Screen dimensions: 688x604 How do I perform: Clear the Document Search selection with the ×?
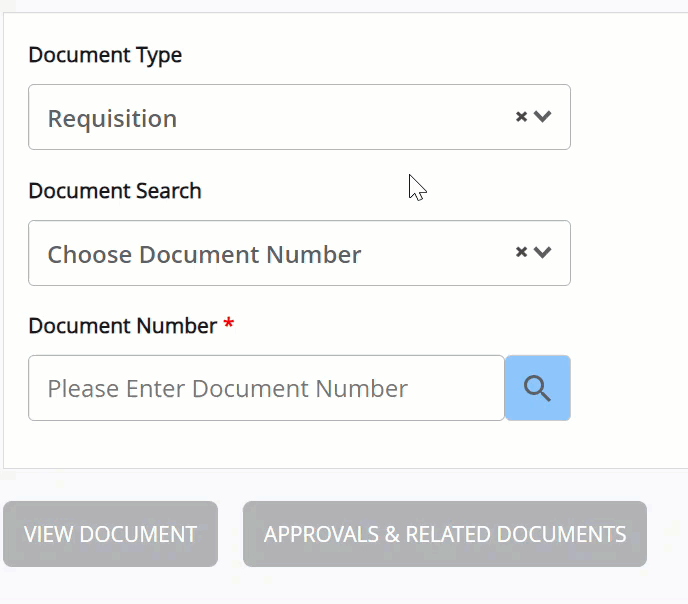coord(521,253)
